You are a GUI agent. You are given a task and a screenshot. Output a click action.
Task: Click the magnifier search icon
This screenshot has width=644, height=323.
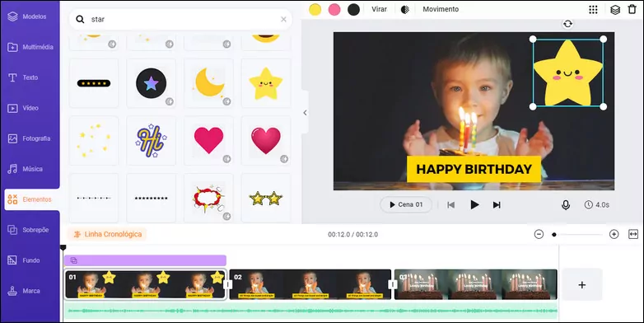(80, 19)
